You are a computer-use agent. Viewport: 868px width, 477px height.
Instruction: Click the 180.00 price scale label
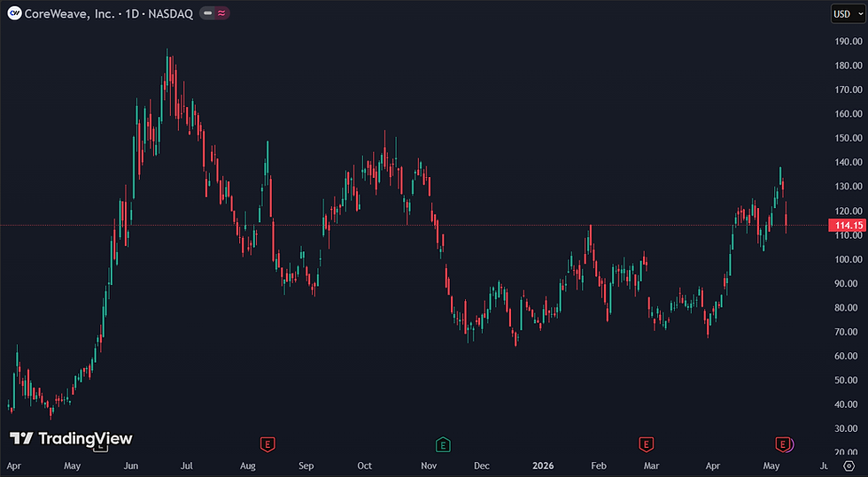pyautogui.click(x=849, y=65)
